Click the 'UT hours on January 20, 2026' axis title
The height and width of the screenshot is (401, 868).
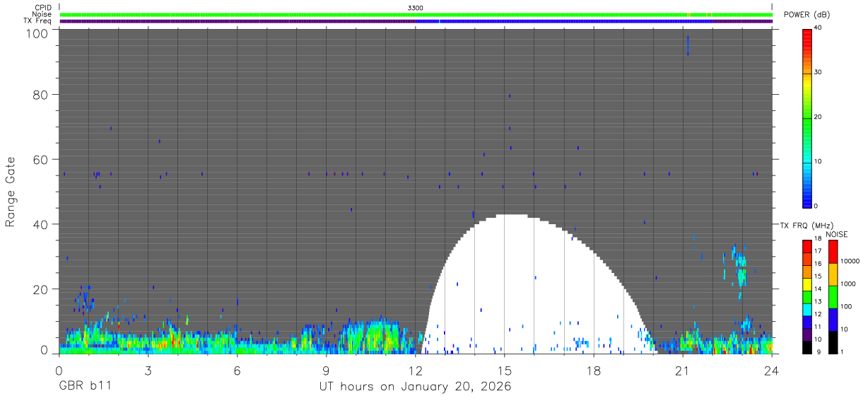416,387
